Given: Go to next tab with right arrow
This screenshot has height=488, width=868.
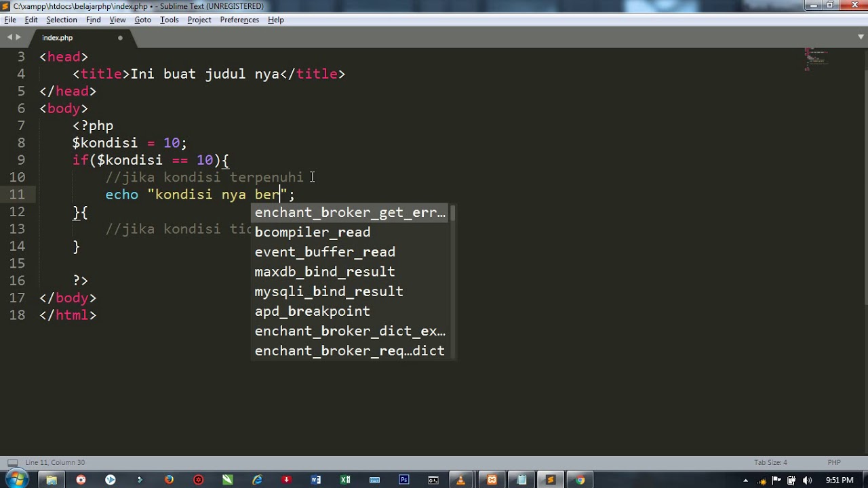Looking at the screenshot, I should [x=19, y=37].
